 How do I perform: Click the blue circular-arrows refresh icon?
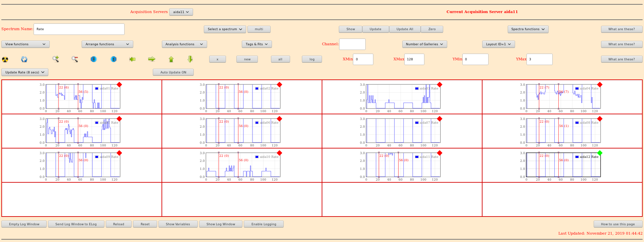tap(24, 59)
